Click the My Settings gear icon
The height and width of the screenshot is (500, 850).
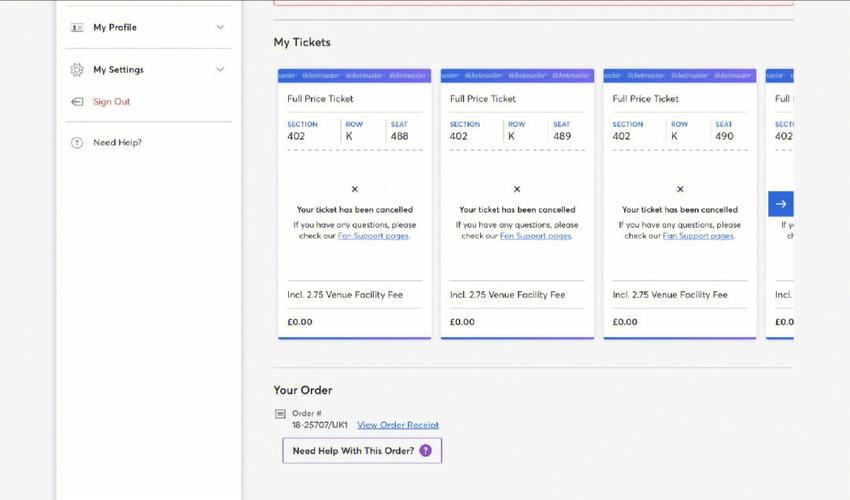pyautogui.click(x=77, y=69)
